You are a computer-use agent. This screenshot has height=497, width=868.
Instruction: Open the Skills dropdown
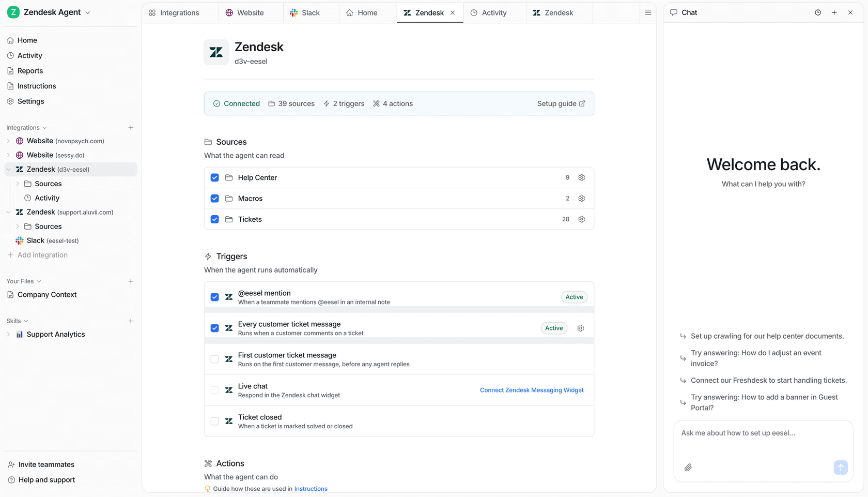point(17,321)
